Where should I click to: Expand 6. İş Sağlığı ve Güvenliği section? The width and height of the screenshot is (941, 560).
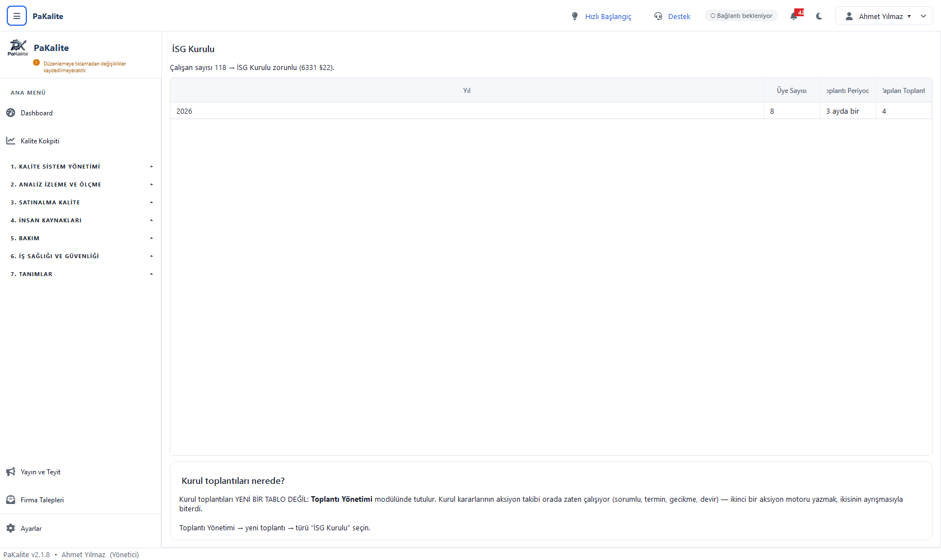(81, 256)
